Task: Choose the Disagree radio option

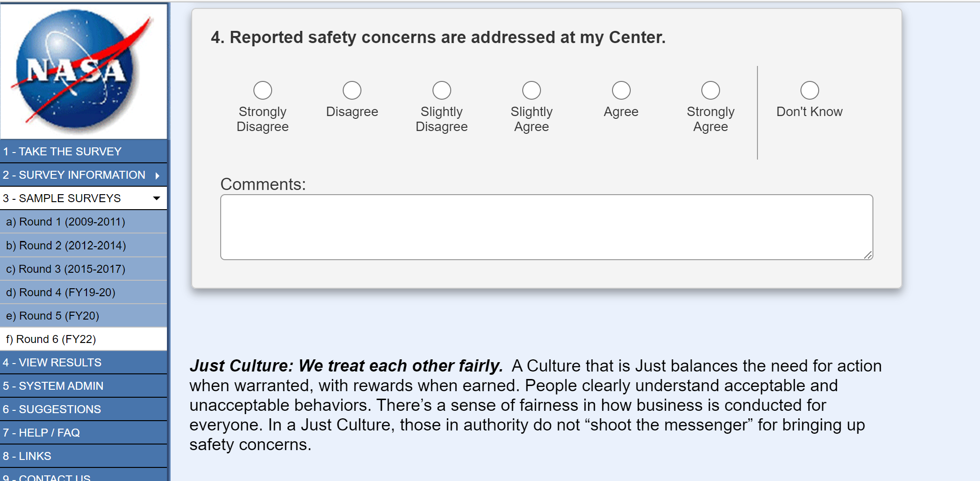Action: pos(352,90)
